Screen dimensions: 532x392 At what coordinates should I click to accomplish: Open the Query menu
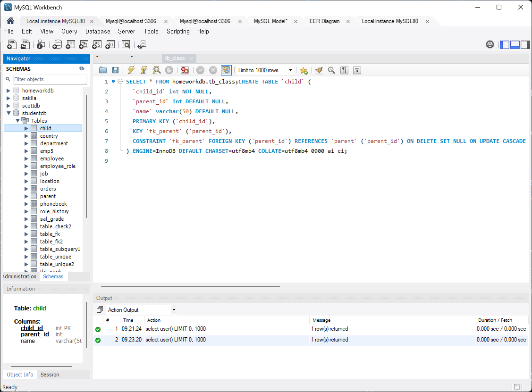[x=69, y=31]
